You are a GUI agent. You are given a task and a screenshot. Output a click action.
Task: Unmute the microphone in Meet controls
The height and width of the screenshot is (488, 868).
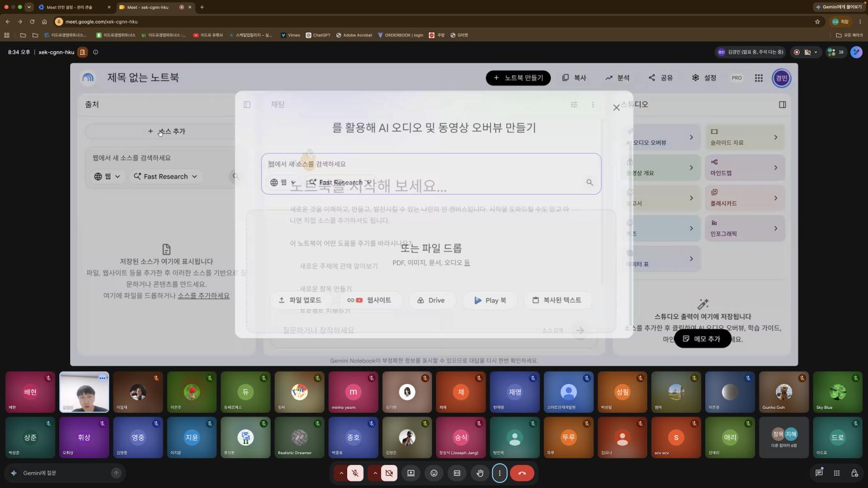coord(356,473)
